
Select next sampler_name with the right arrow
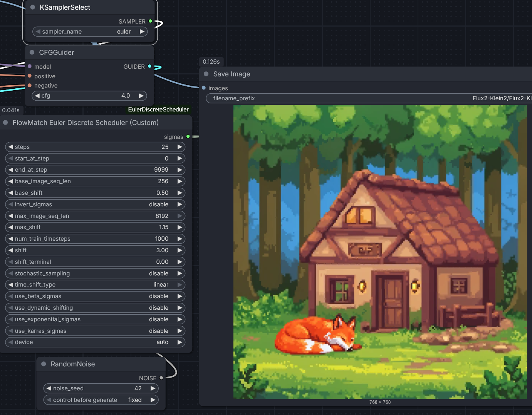[142, 32]
